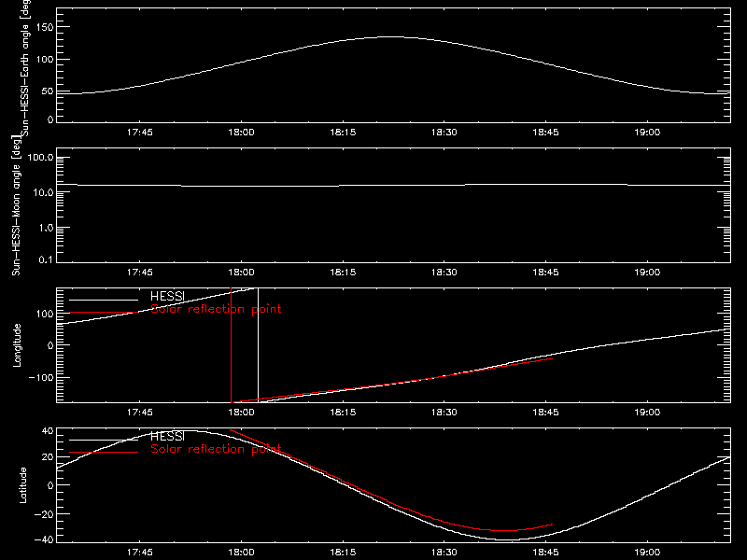Click 19:00 under the Earth angle plot
The image size is (747, 560).
[x=647, y=133]
